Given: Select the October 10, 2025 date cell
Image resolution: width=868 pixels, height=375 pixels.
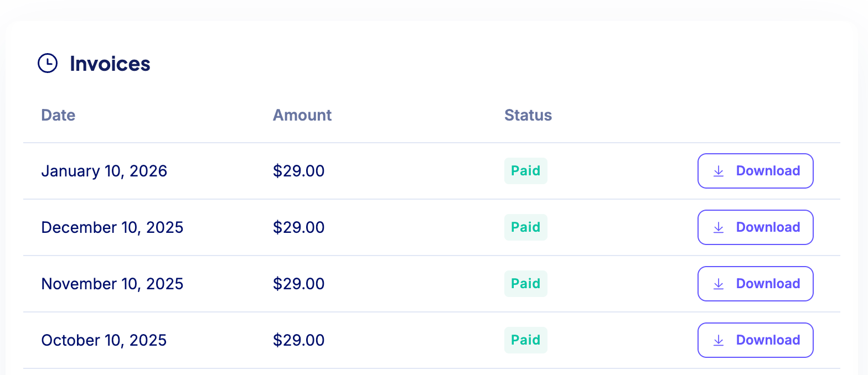Looking at the screenshot, I should 104,340.
